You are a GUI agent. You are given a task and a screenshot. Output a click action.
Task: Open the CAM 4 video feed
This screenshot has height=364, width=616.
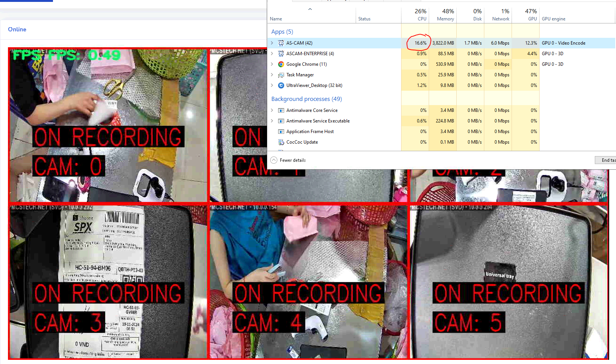coord(308,282)
